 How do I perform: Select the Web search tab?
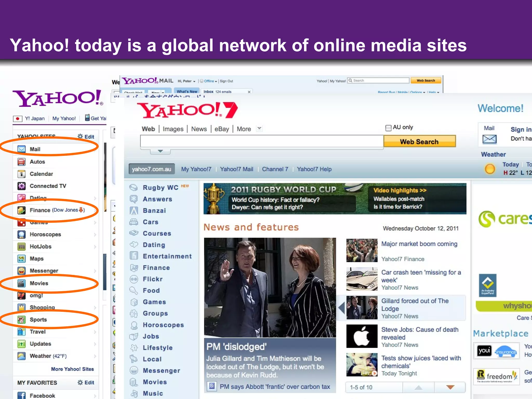click(148, 129)
